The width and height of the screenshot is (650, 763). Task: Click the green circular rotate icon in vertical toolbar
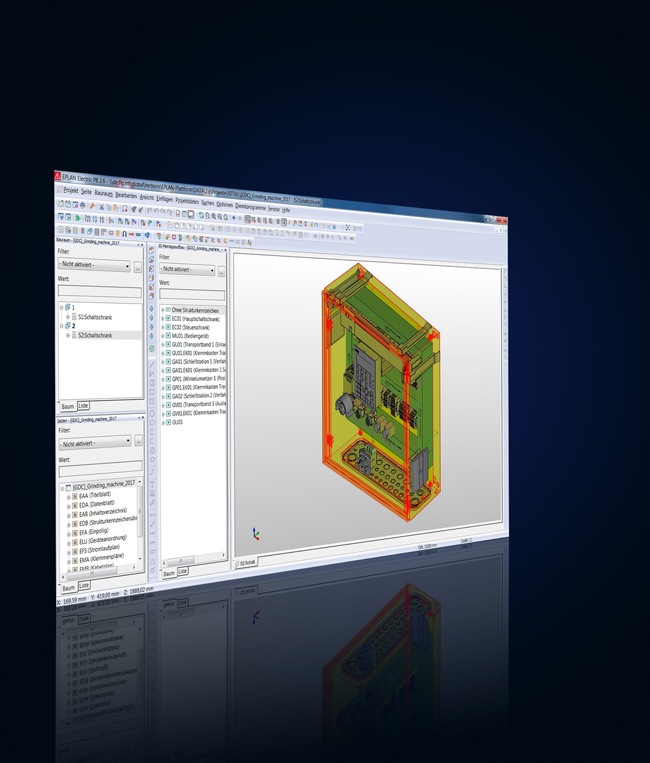click(x=152, y=348)
